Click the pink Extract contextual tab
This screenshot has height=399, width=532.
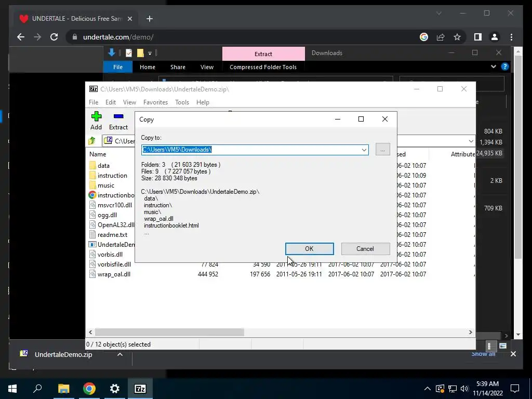coord(263,54)
